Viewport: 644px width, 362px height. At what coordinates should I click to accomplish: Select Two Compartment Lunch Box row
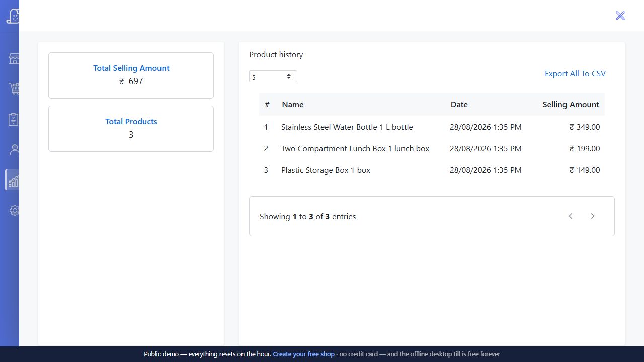tap(432, 149)
